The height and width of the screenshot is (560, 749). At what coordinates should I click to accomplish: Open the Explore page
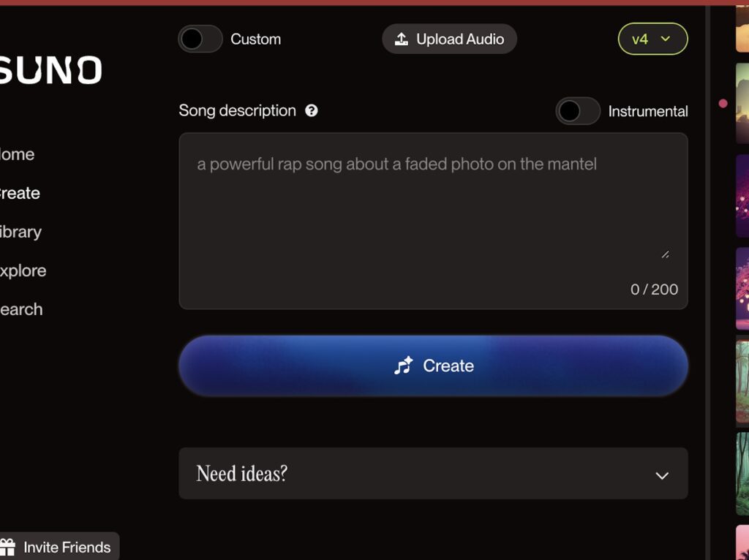click(x=23, y=270)
